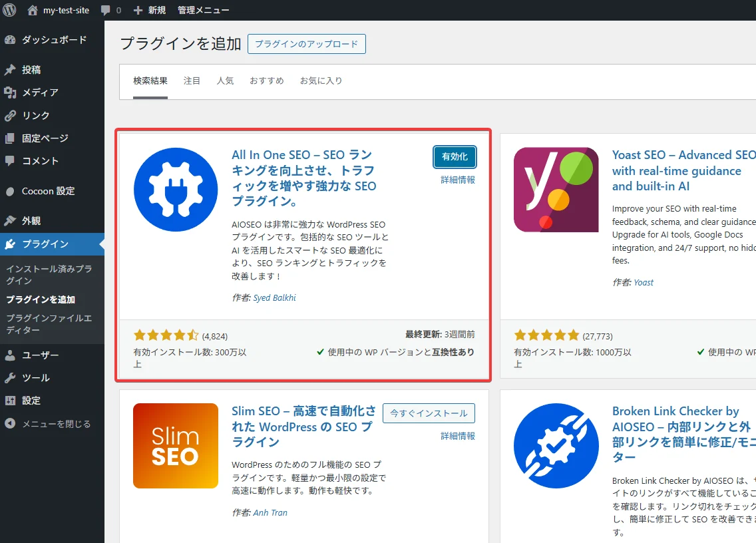Click the 設定 sliders icon
This screenshot has height=543, width=756.
[10, 401]
